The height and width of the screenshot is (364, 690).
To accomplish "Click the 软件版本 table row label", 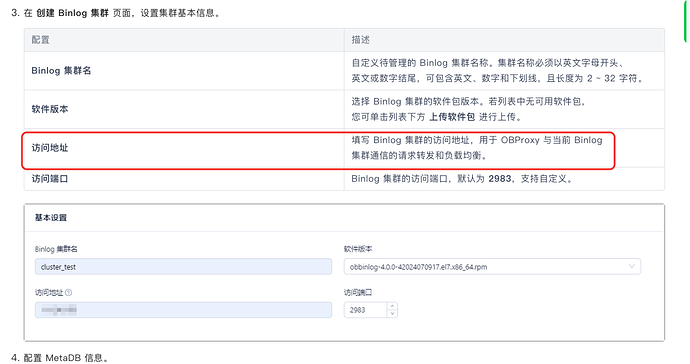I will point(50,109).
